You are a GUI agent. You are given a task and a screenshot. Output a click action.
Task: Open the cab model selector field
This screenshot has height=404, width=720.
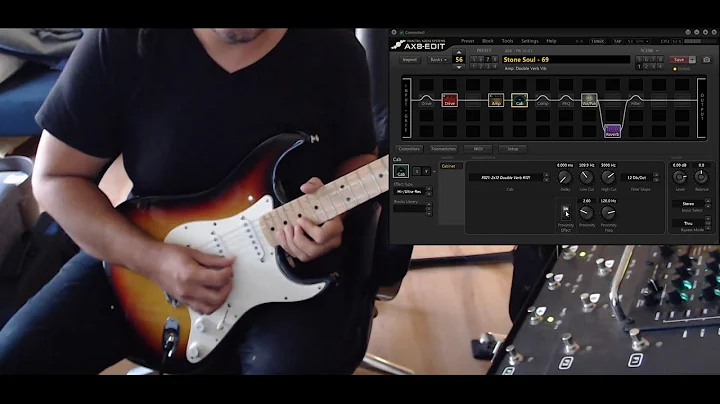(x=505, y=178)
